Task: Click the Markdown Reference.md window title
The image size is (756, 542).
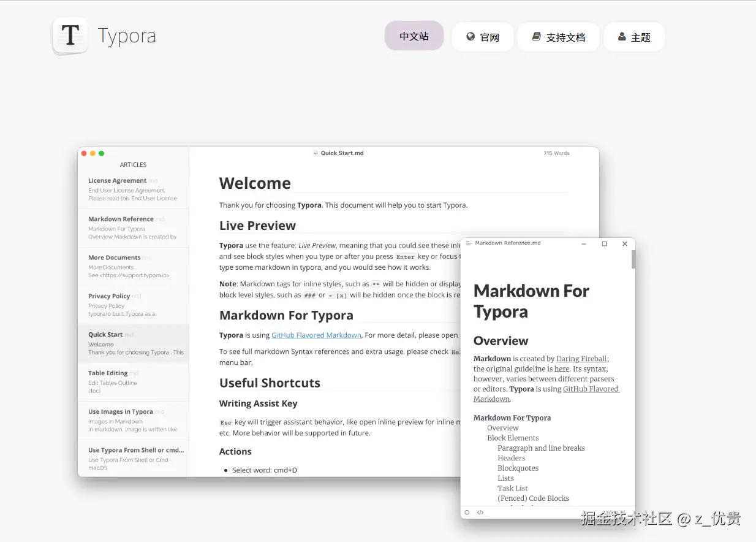Action: click(x=508, y=243)
